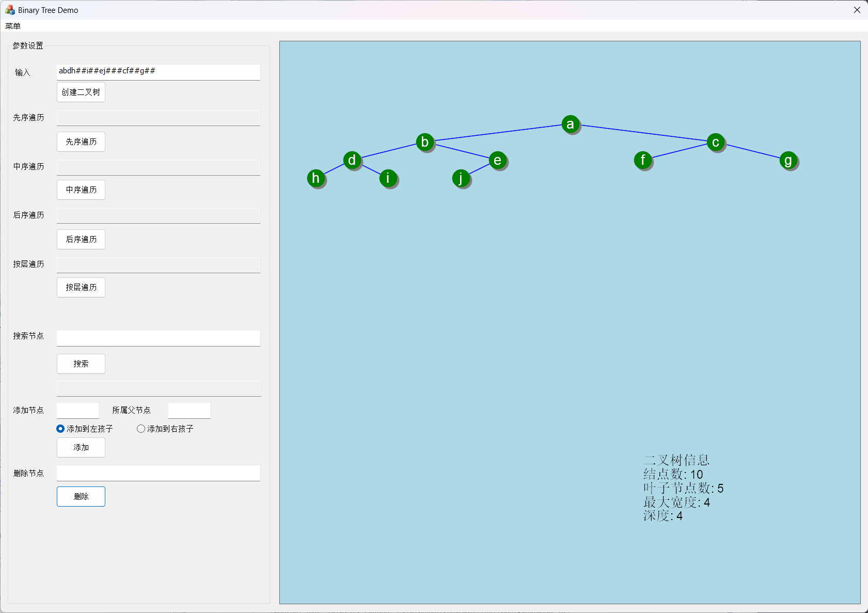
Task: Click the 结点数: 10 info text
Action: coord(673,474)
